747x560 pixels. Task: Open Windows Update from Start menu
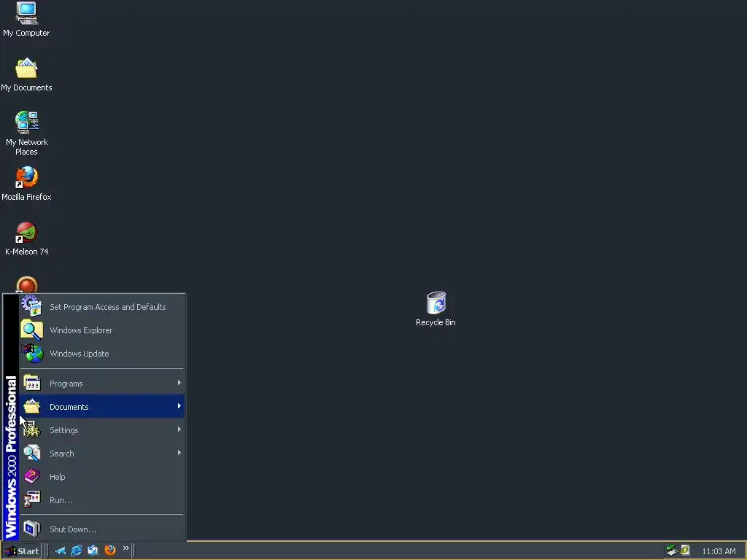[102, 354]
